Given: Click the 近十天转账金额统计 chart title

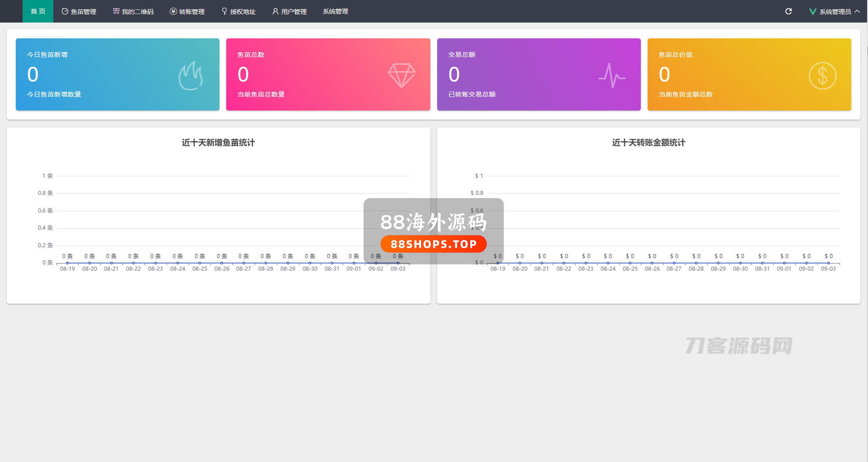Looking at the screenshot, I should [x=649, y=143].
